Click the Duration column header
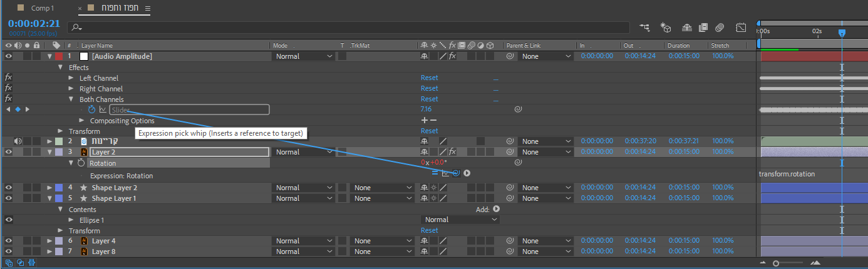The image size is (868, 269). tap(678, 46)
